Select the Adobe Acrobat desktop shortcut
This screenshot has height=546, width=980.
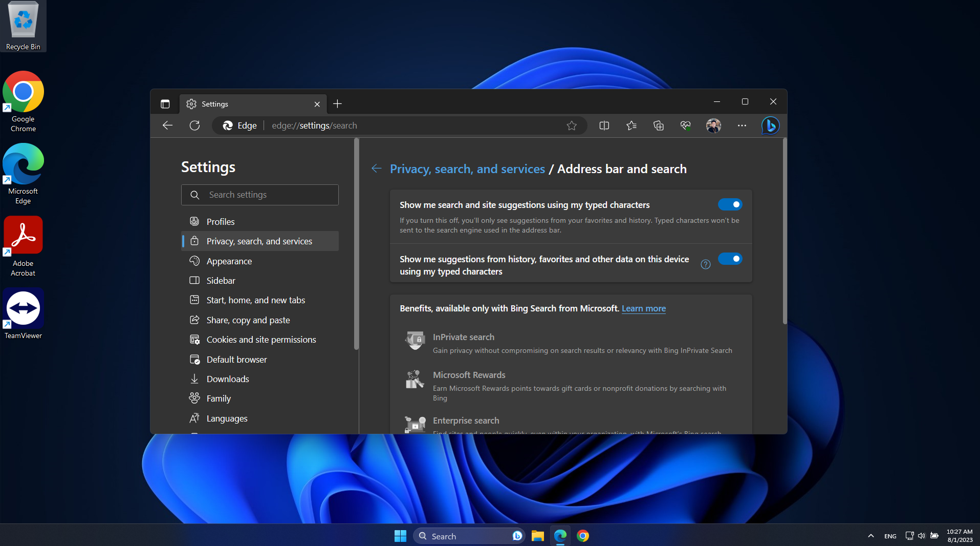tap(23, 246)
